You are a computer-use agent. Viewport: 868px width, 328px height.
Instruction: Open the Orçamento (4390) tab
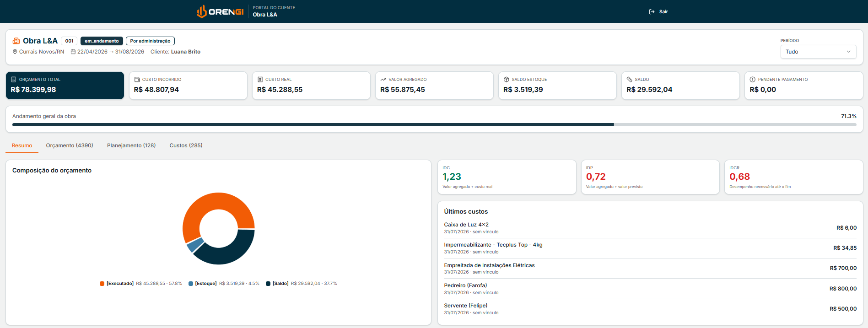[70, 145]
